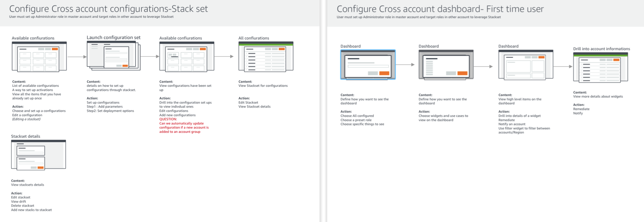Select the blue-outlined Dashboard wireframe
Screen dimensions: 644x222
(368, 65)
